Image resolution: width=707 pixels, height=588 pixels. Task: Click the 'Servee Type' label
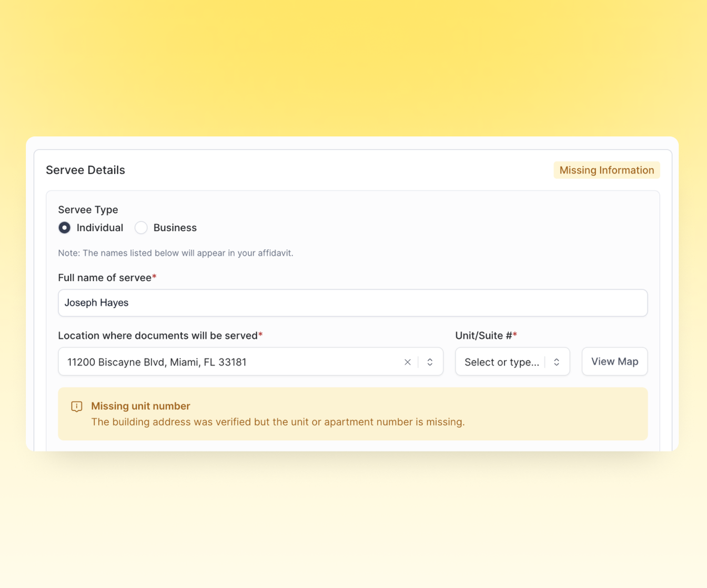click(x=88, y=210)
